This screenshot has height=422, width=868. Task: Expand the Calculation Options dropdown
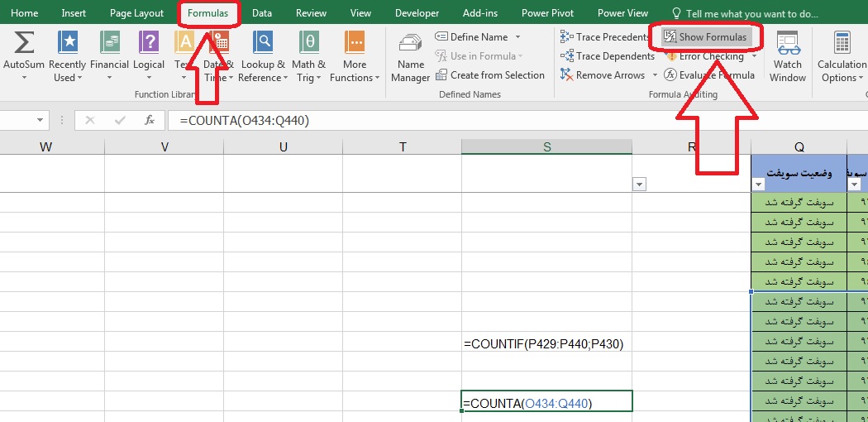point(842,56)
